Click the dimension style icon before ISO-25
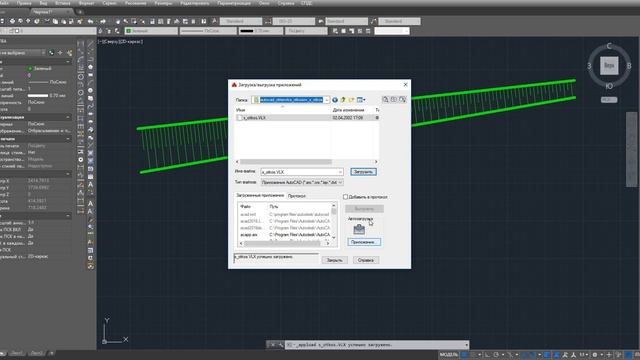640x360 pixels. [268, 21]
